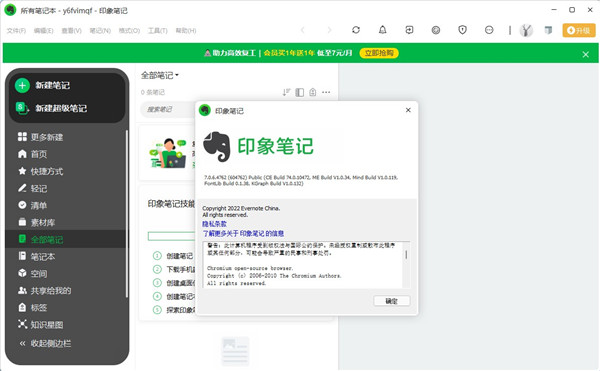Click the notebook skin icon beside avatar
The width and height of the screenshot is (600, 371).
[x=548, y=30]
